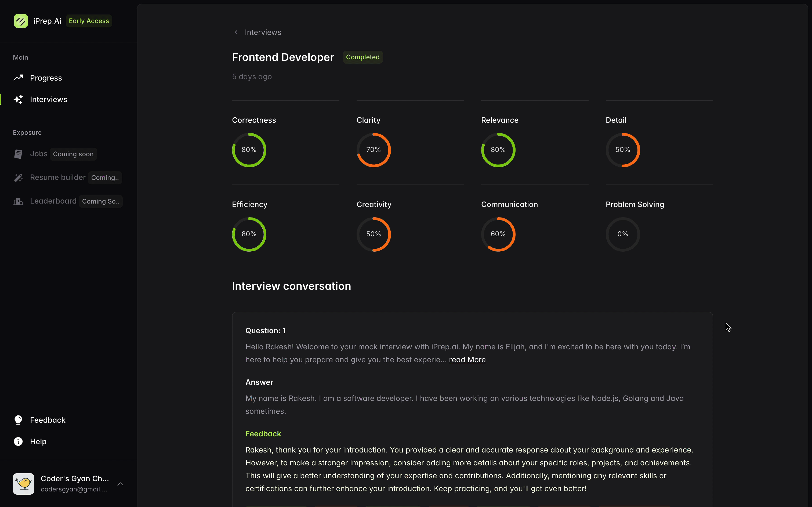Open the Progress menu item
812x507 pixels.
coord(46,78)
